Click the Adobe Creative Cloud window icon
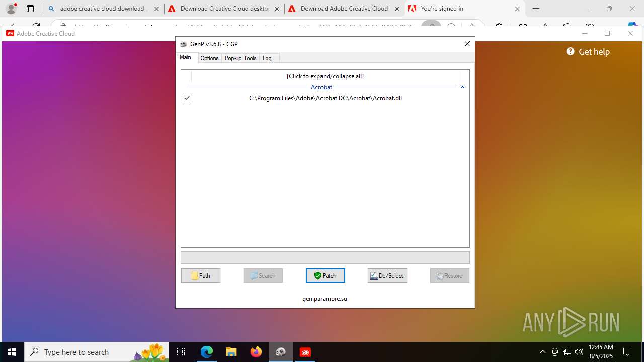Screen dimensions: 644x362 [x=10, y=33]
